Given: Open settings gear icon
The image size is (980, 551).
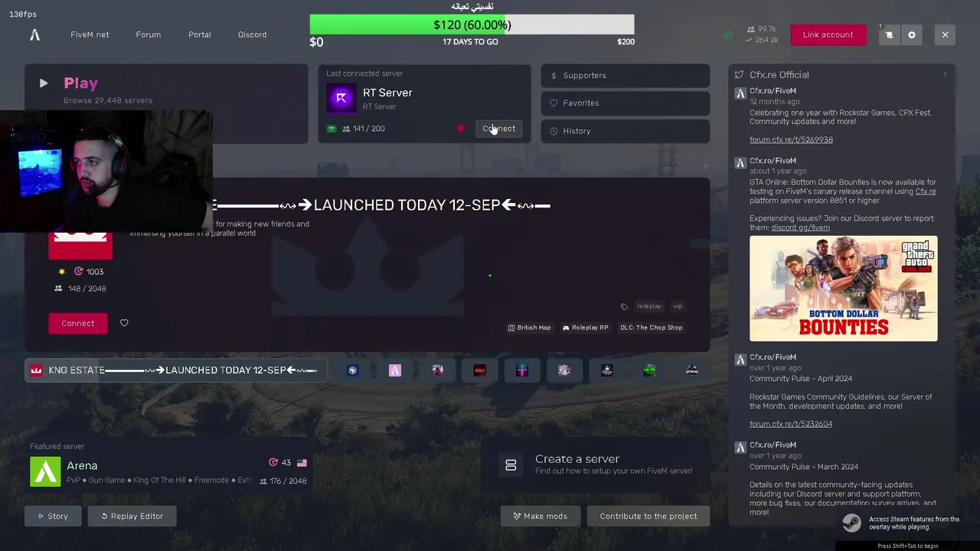Looking at the screenshot, I should 911,34.
